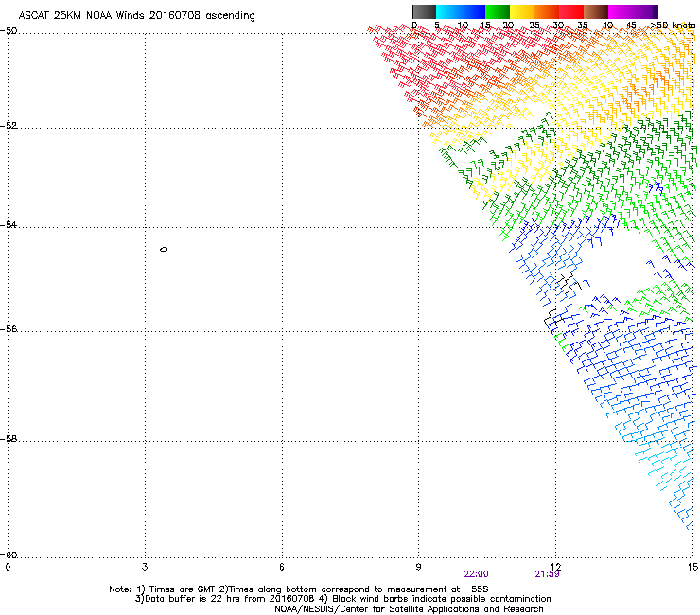Click the small island outline on map

click(164, 249)
